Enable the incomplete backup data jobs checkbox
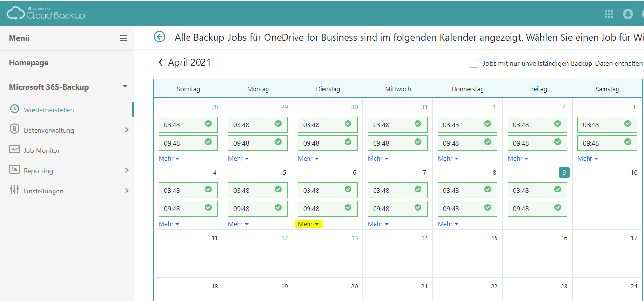Viewport: 644px width, 301px height. (x=474, y=63)
